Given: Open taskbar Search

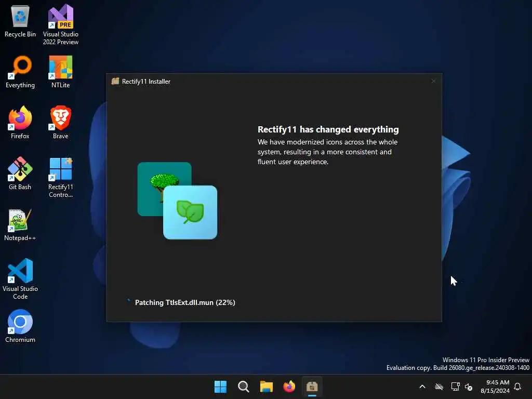Looking at the screenshot, I should point(243,387).
